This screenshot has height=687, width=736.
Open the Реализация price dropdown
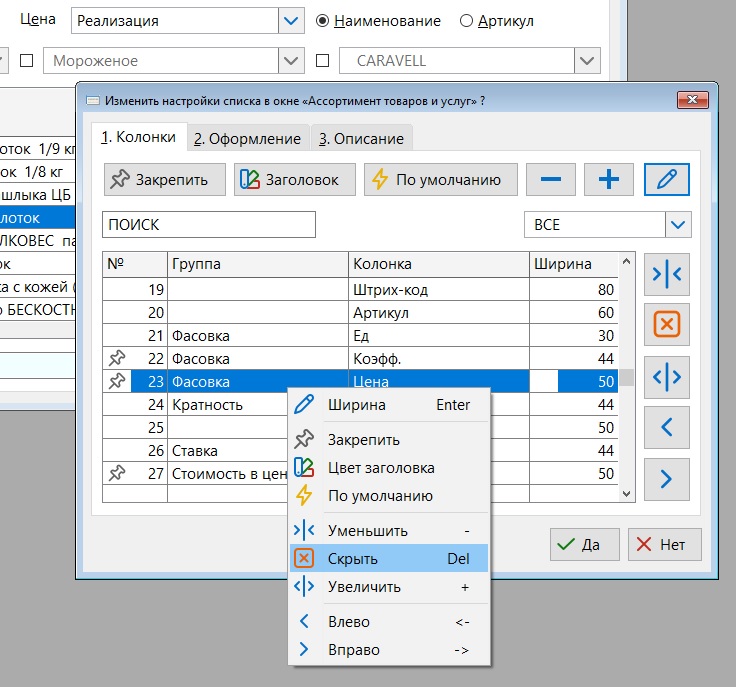pyautogui.click(x=291, y=21)
